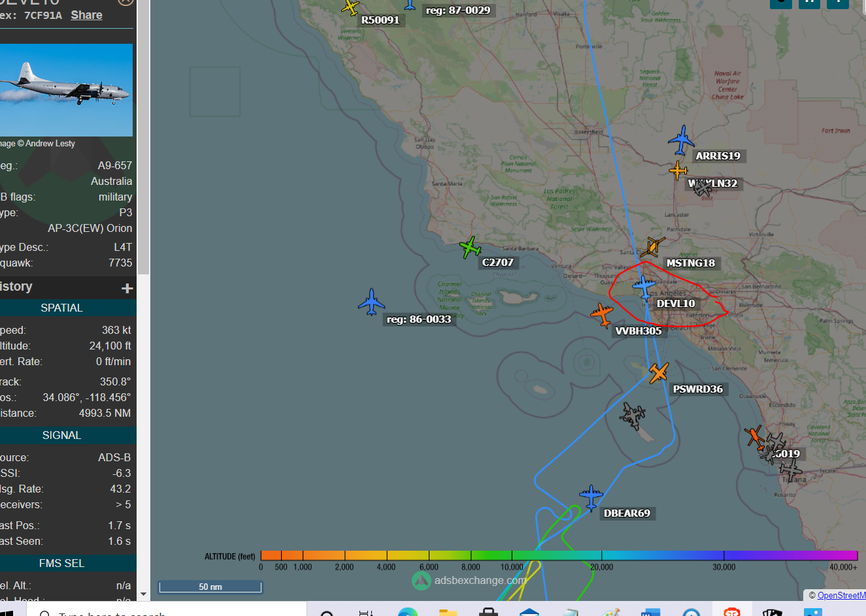Screen dimensions: 866x616
Task: Click the 50 nm map scale bar
Action: (210, 587)
